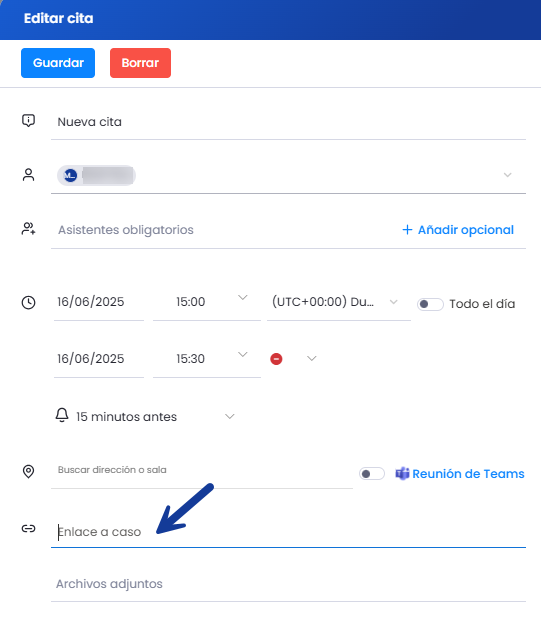Click the reminder bell icon

[62, 415]
